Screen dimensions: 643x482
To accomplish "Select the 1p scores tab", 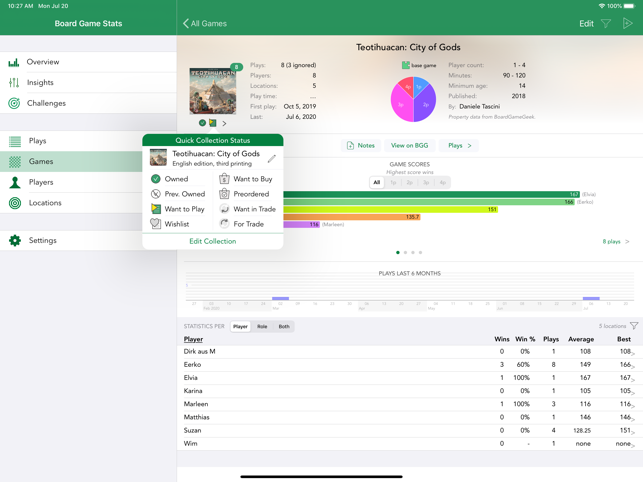I will click(x=393, y=183).
